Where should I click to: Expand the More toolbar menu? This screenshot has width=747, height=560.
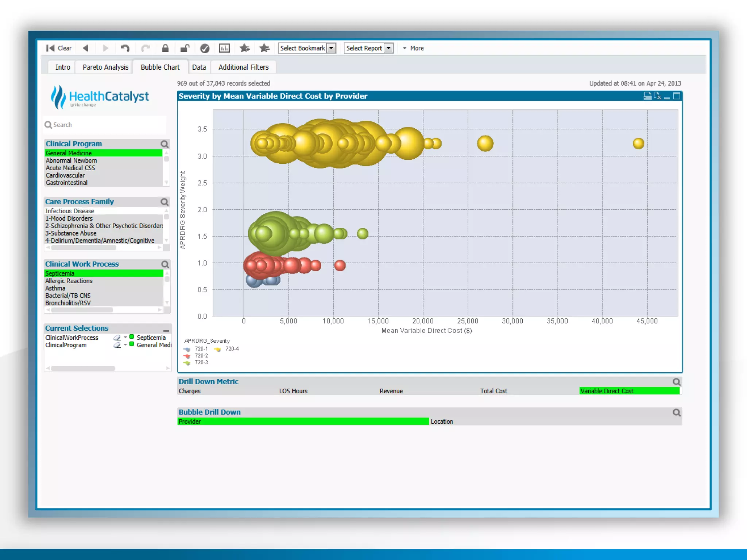pyautogui.click(x=413, y=48)
